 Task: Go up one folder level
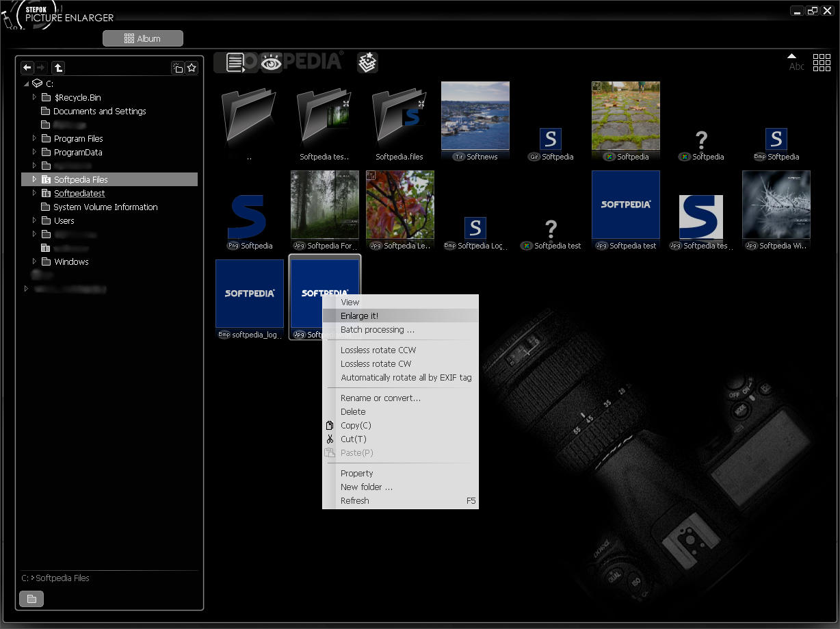[x=58, y=67]
